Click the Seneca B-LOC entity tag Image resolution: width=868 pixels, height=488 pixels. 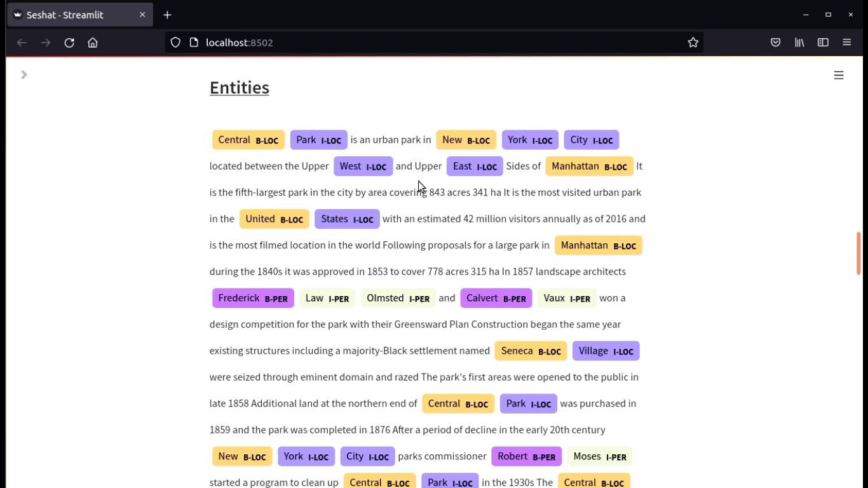click(x=531, y=351)
